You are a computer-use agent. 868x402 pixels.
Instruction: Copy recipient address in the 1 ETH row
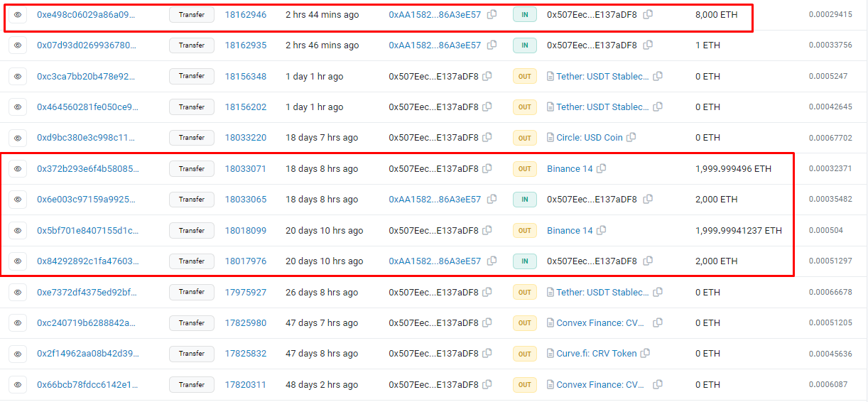point(648,45)
